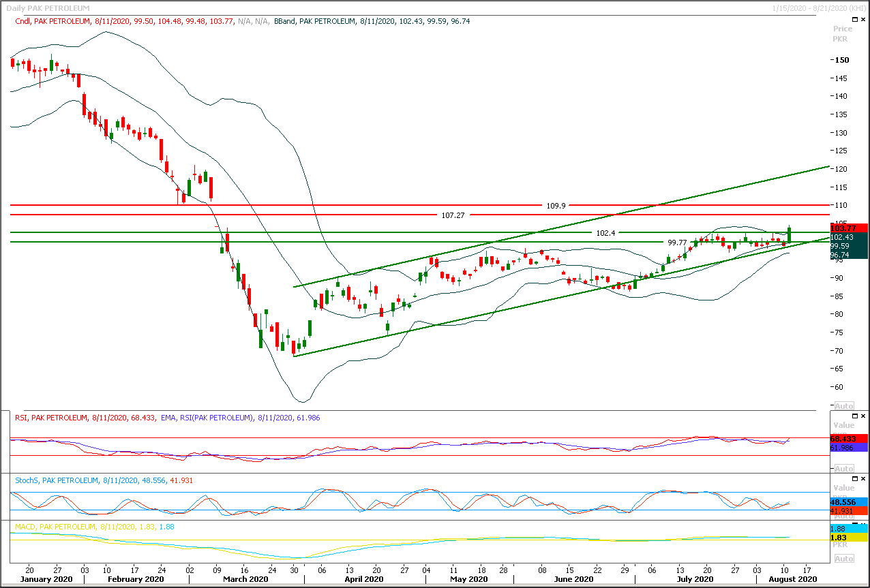
Task: Click the cyan 1.88 MACD value tag
Action: (848, 528)
